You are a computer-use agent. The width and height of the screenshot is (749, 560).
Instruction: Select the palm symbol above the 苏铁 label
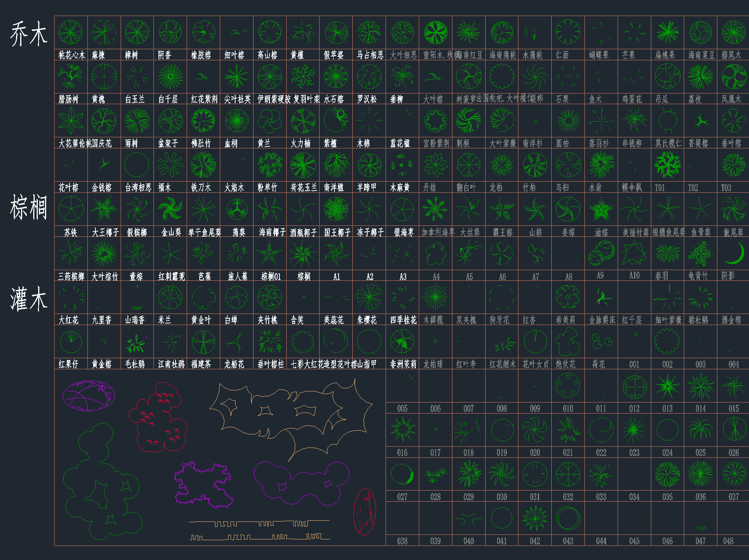point(71,209)
